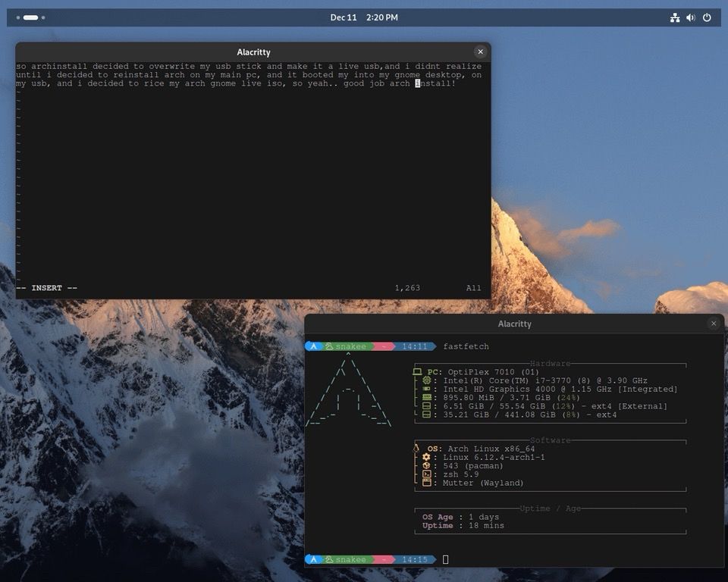Click the external ext4 disk icon in fastfetch
The image size is (728, 582).
(425, 406)
